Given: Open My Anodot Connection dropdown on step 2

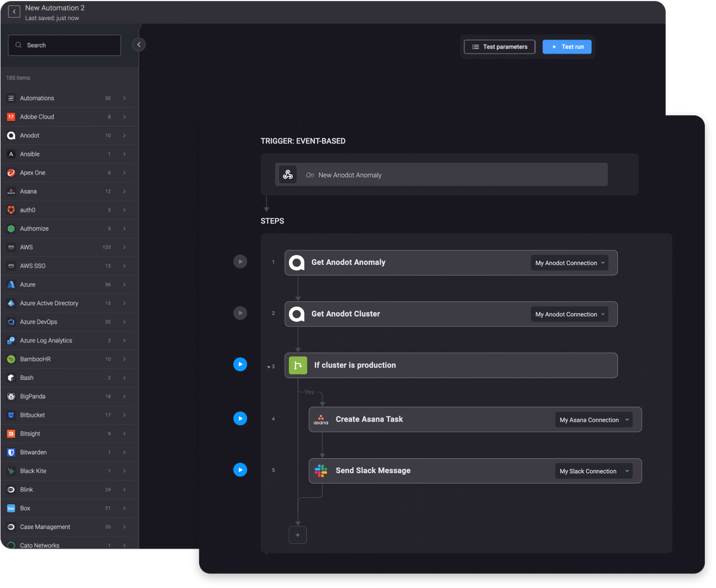Looking at the screenshot, I should click(x=569, y=314).
